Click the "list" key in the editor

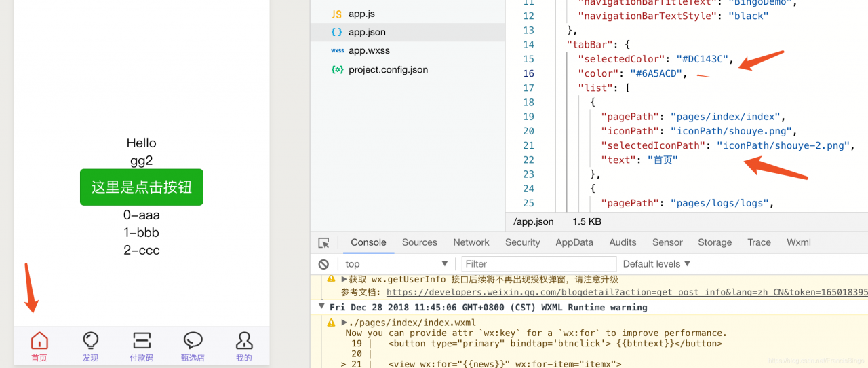595,88
